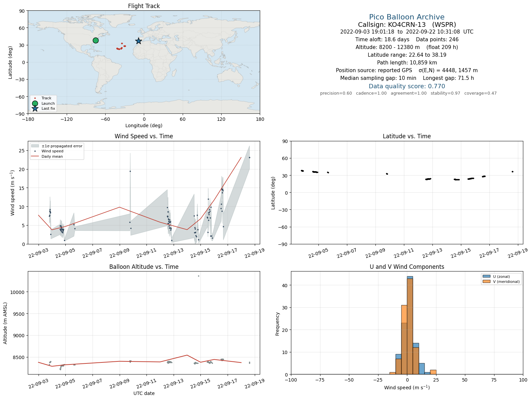Click the Data quality score 0.770 text

click(x=407, y=86)
